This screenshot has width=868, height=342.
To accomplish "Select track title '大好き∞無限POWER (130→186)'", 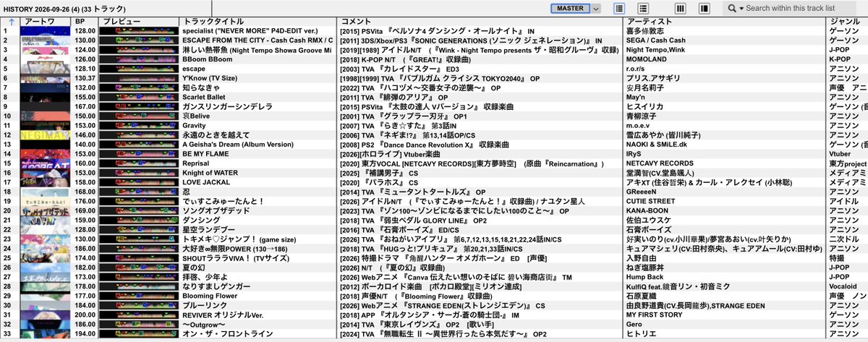I will pos(236,248).
